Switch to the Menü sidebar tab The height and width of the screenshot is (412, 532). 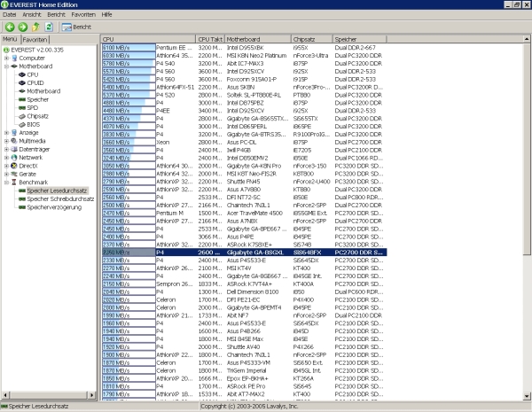click(x=10, y=39)
